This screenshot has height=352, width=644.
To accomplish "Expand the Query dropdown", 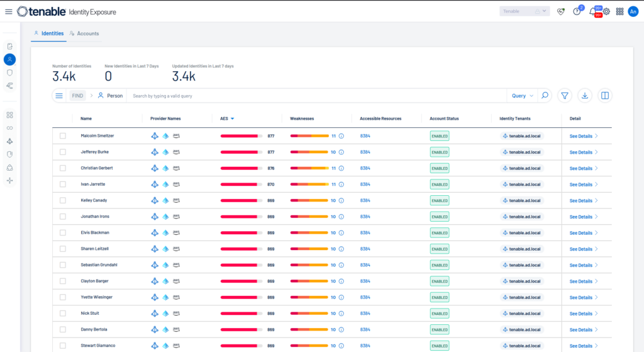I will coord(523,96).
